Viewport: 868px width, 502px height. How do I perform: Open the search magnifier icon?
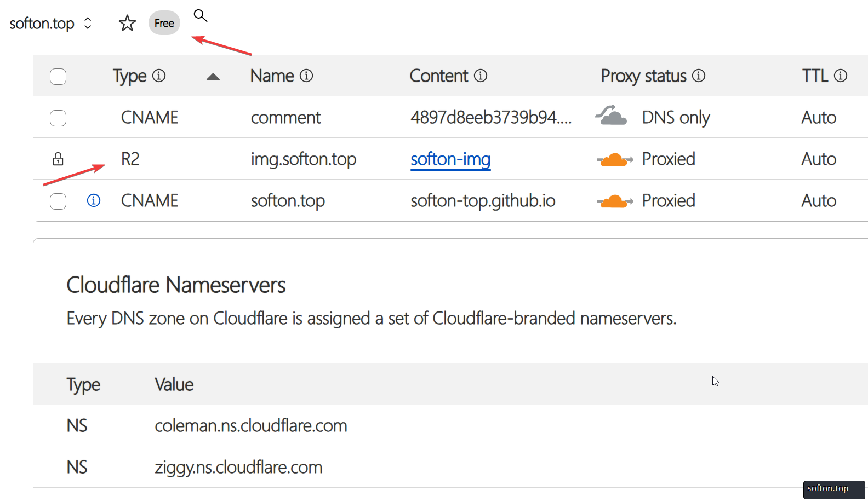201,15
